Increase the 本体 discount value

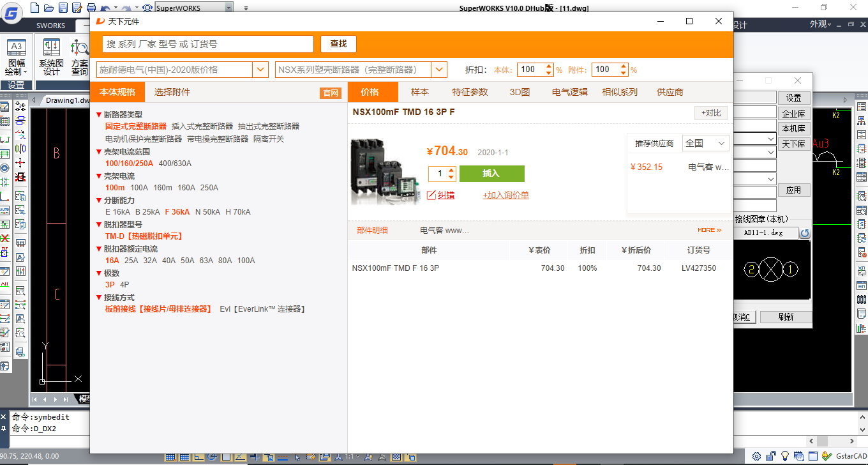(548, 66)
